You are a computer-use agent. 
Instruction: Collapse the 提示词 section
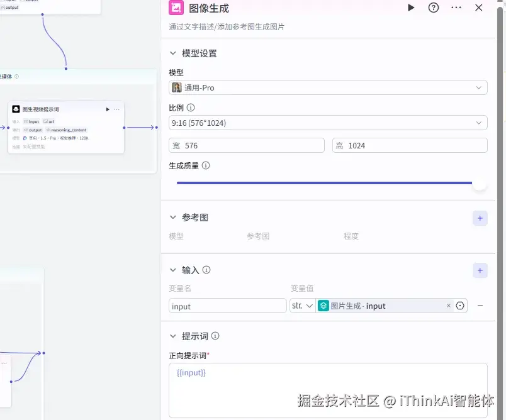[174, 336]
